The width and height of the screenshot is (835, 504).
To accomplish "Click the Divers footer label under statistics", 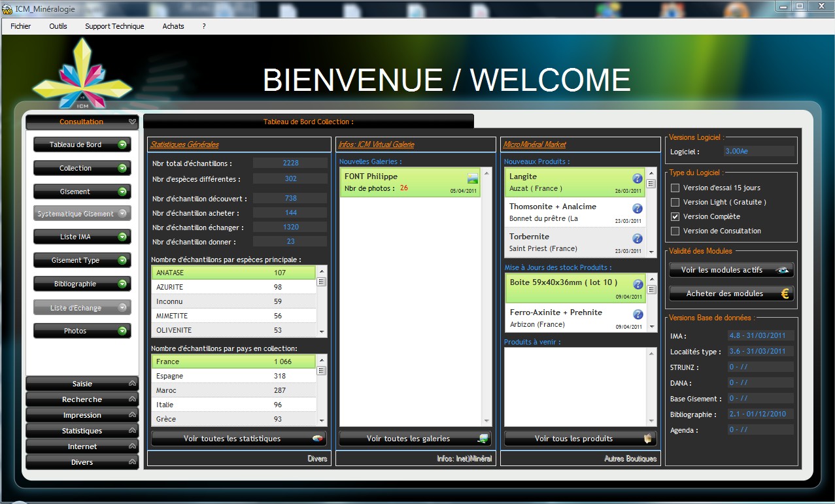I will 317,459.
